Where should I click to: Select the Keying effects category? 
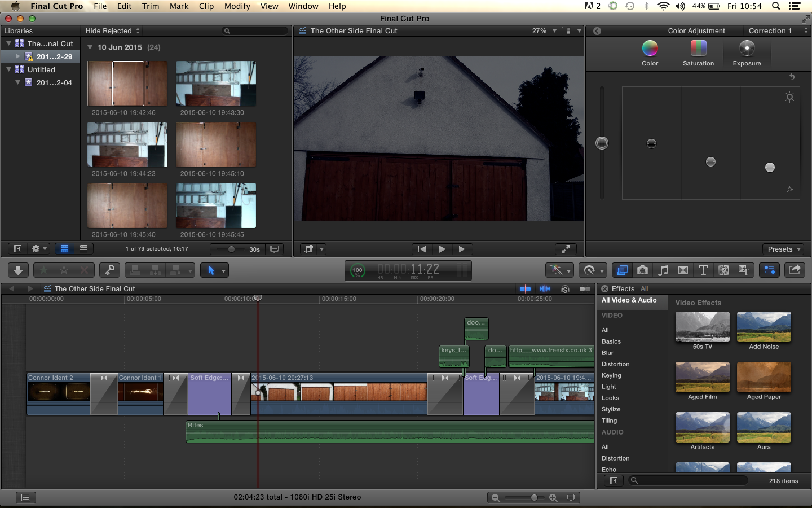click(x=611, y=375)
